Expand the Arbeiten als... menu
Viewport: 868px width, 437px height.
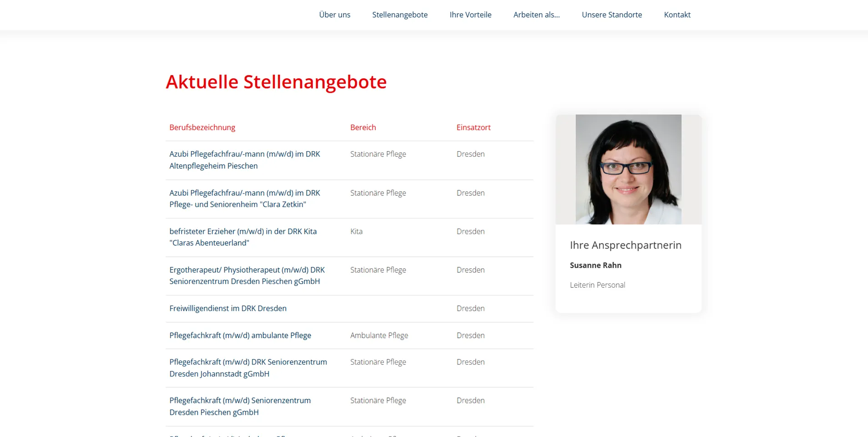(536, 15)
